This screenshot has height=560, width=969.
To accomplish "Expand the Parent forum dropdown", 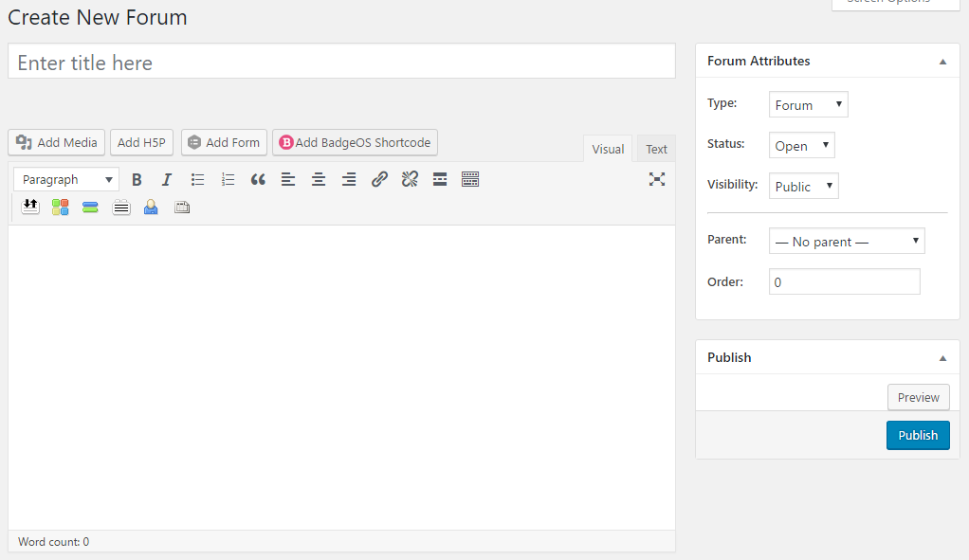I will tap(847, 242).
